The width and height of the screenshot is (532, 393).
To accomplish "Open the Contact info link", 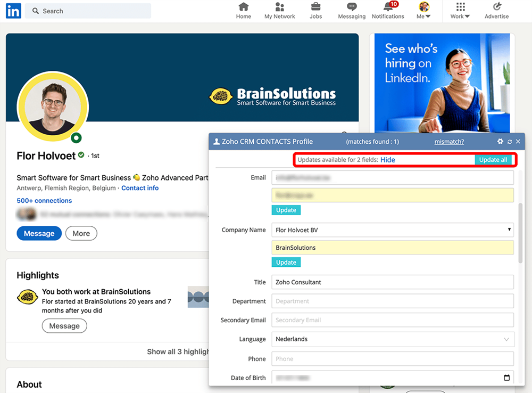I will [140, 188].
